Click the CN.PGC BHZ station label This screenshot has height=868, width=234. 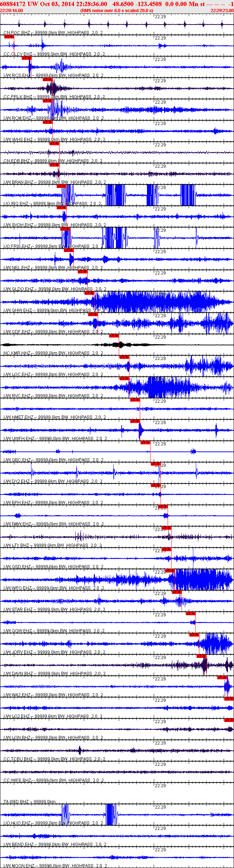(x=17, y=33)
